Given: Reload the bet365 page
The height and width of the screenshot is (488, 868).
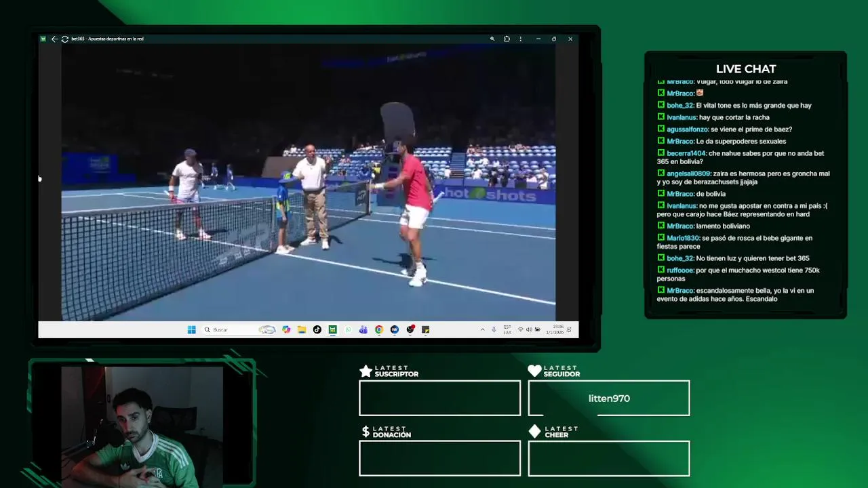Looking at the screenshot, I should [64, 39].
